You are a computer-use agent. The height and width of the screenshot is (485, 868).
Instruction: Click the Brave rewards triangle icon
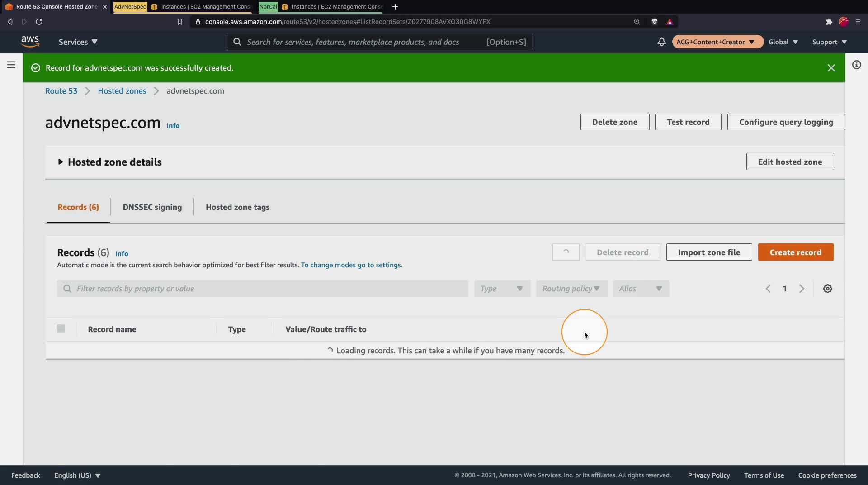point(670,22)
